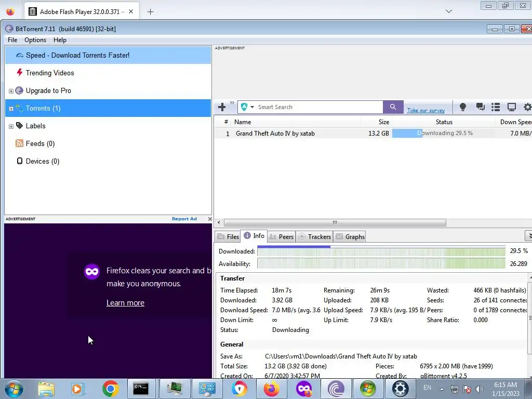Close the sidebar advertisement

pos(210,219)
